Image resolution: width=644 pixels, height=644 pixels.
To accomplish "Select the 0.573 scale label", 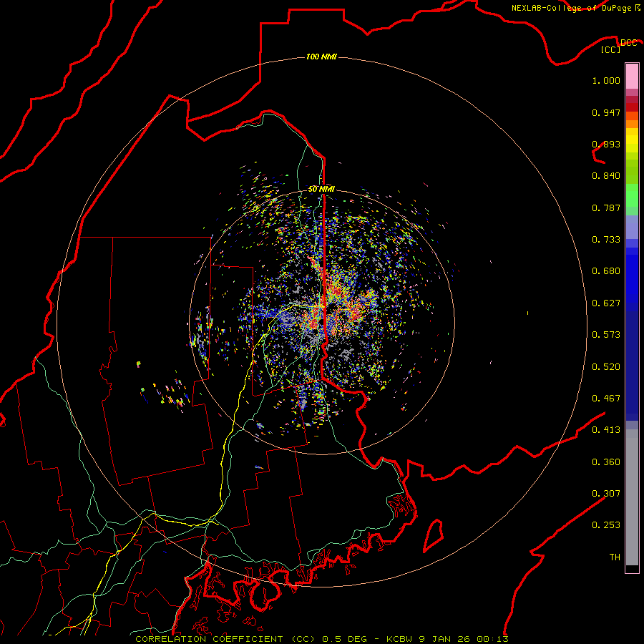I will point(606,335).
